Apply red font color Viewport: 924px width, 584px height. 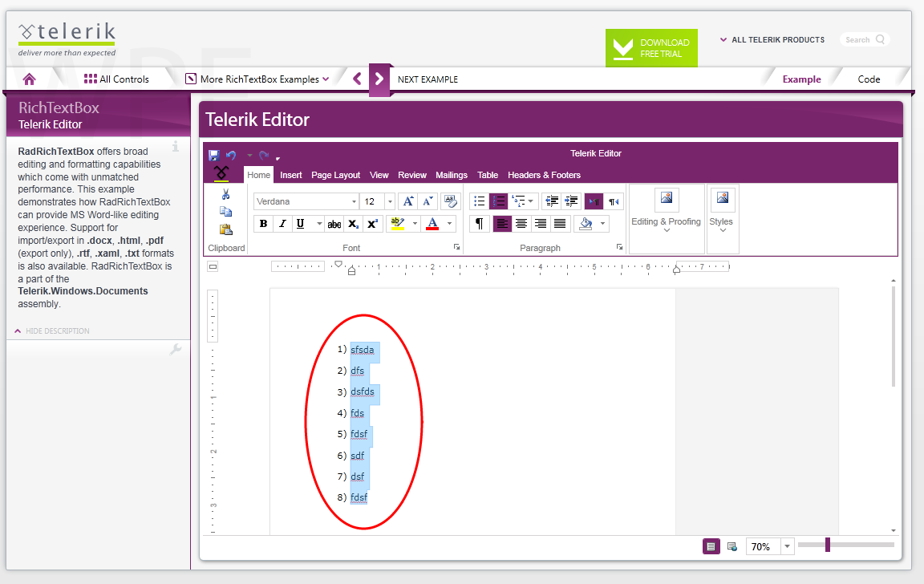tap(432, 224)
